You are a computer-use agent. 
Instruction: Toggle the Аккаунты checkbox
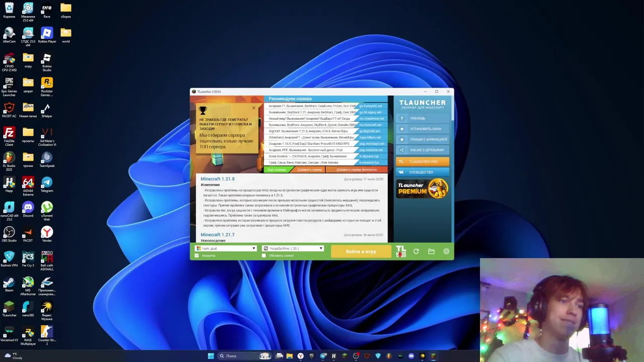197,255
